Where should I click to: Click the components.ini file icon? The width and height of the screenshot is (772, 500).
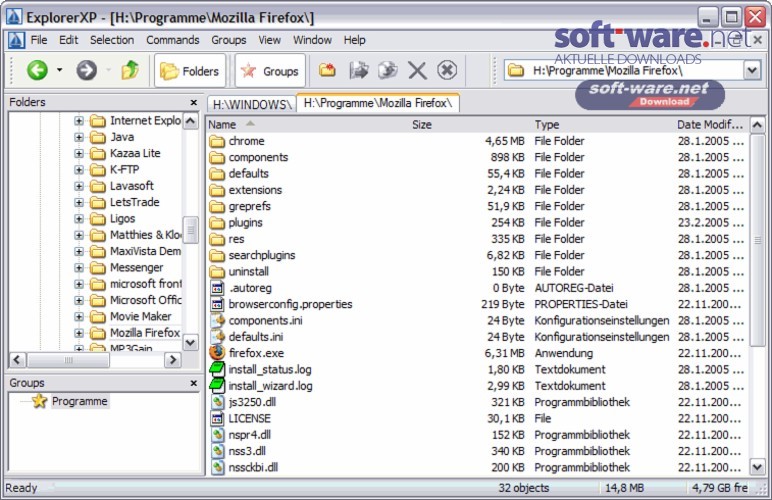217,320
